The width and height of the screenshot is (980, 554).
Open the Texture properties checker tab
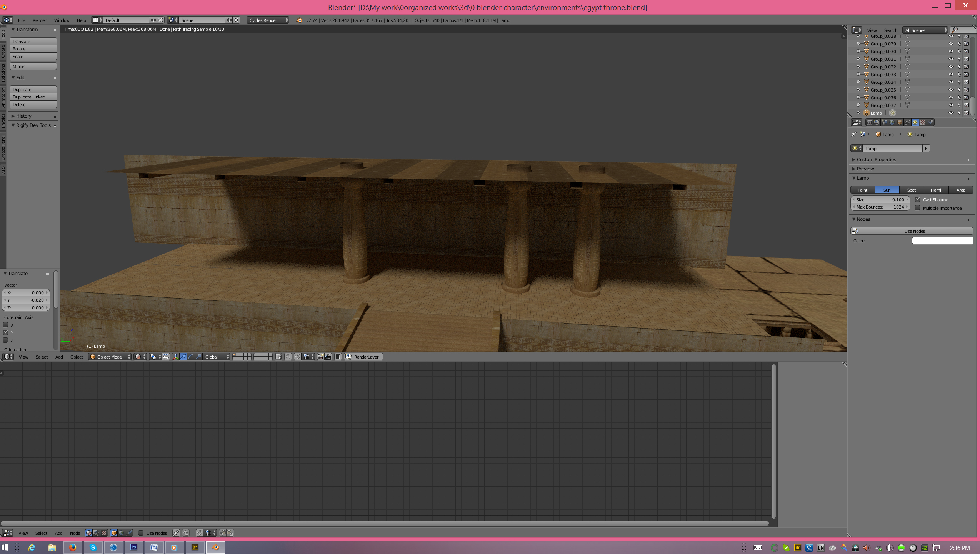pyautogui.click(x=923, y=122)
